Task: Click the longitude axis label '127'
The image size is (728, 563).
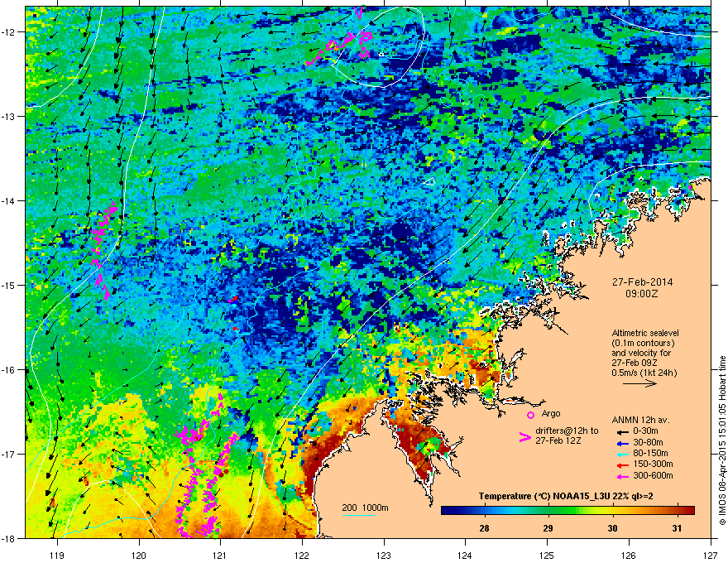Action: click(x=711, y=555)
